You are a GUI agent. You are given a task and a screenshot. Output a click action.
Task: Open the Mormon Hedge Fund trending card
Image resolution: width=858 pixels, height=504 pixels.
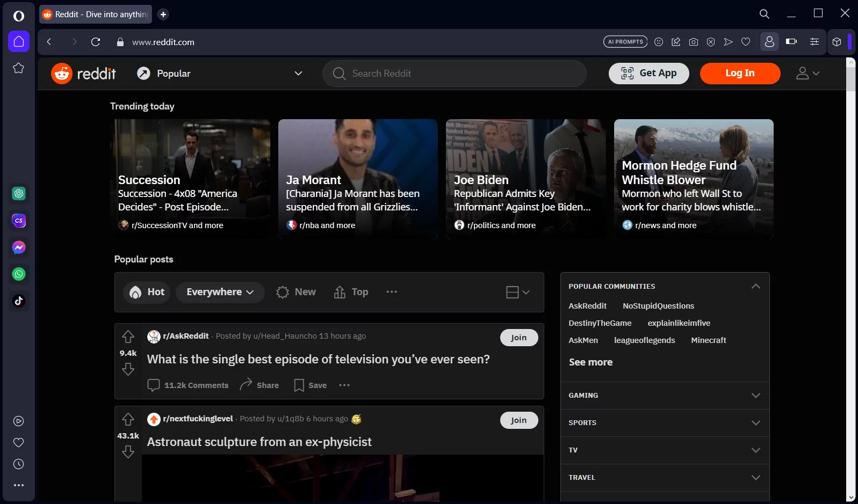tap(694, 179)
